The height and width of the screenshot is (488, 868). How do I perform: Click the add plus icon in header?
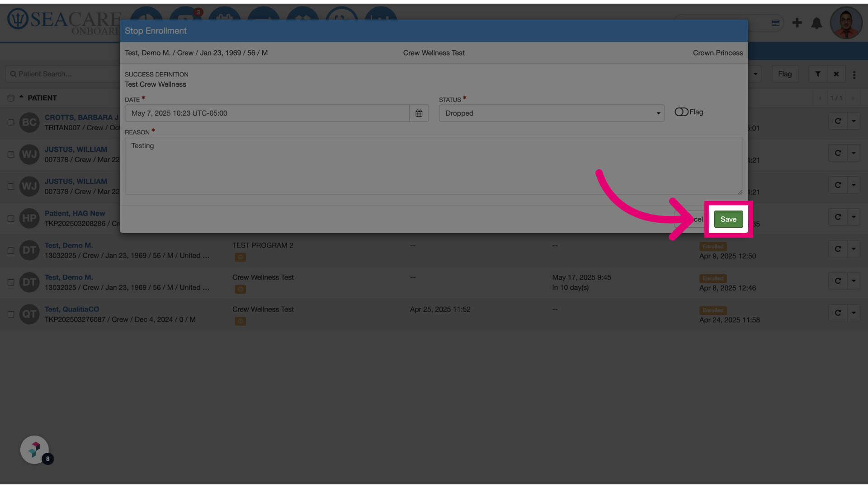[x=797, y=23]
